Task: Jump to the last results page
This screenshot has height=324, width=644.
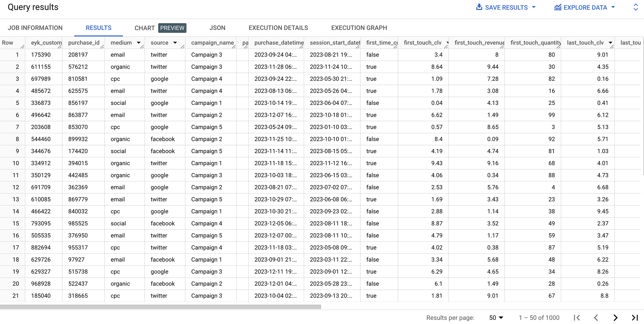Action: (635, 318)
